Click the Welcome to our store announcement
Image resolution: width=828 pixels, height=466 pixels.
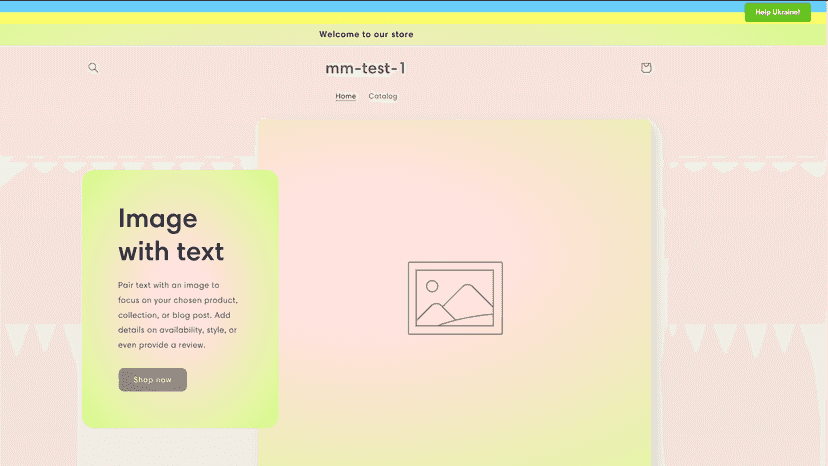point(366,34)
